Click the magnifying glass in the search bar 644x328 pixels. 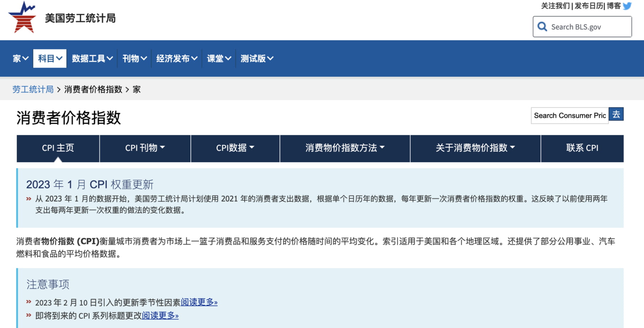tap(542, 26)
